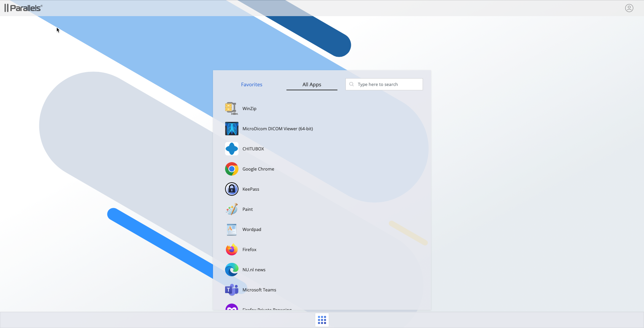Launch KeePass lock icon
This screenshot has width=644, height=328.
pos(231,189)
